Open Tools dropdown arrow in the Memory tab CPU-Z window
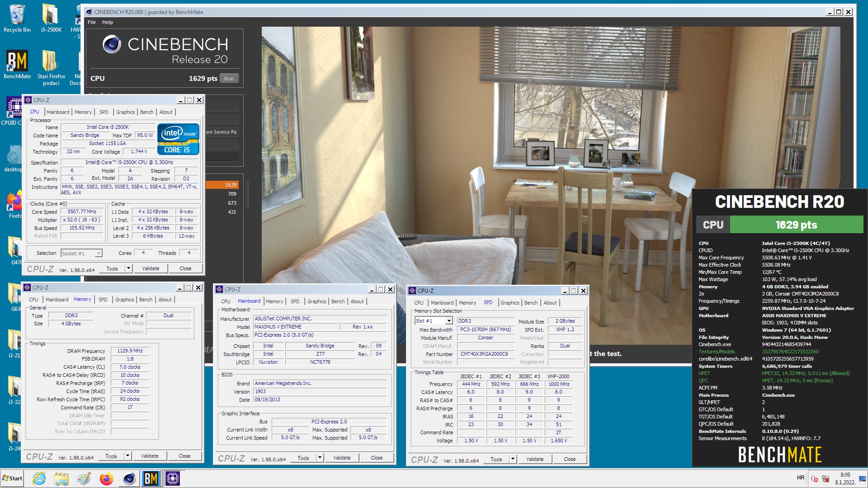The image size is (868, 488). pyautogui.click(x=127, y=456)
